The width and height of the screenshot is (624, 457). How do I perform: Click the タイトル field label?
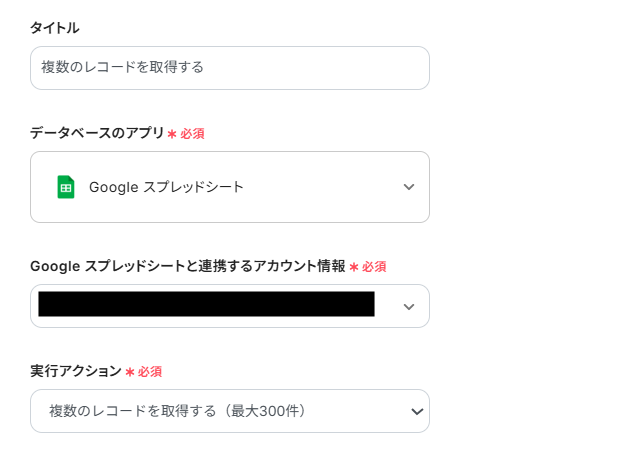[55, 28]
